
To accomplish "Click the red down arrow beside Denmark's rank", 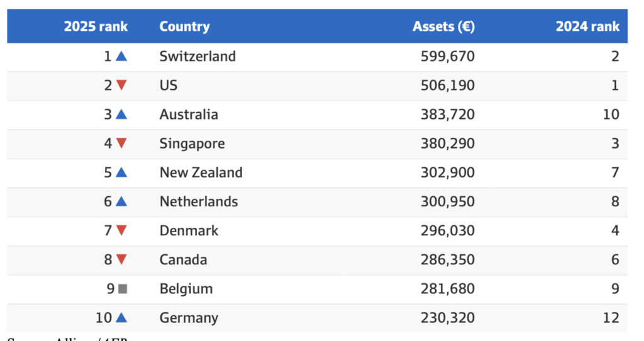I will [x=121, y=231].
